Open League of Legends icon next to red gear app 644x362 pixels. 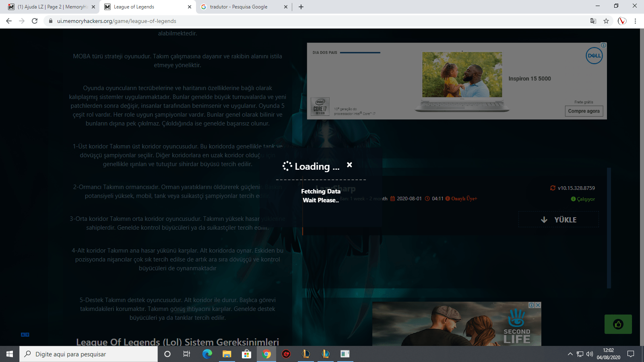click(305, 354)
